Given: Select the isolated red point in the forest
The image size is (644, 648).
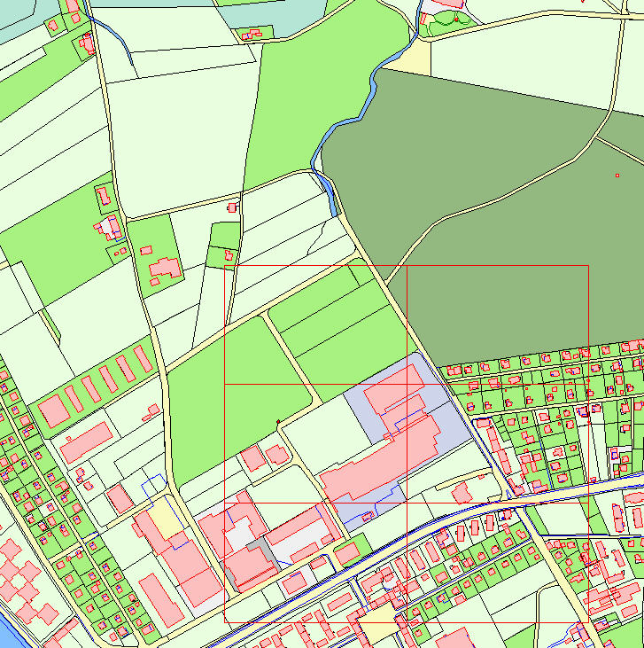Looking at the screenshot, I should (617, 175).
